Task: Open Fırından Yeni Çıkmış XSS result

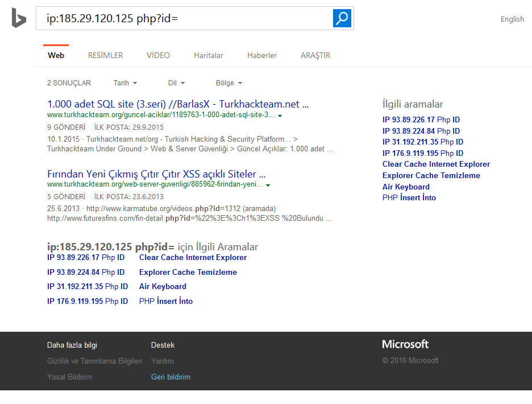Action: pos(156,174)
